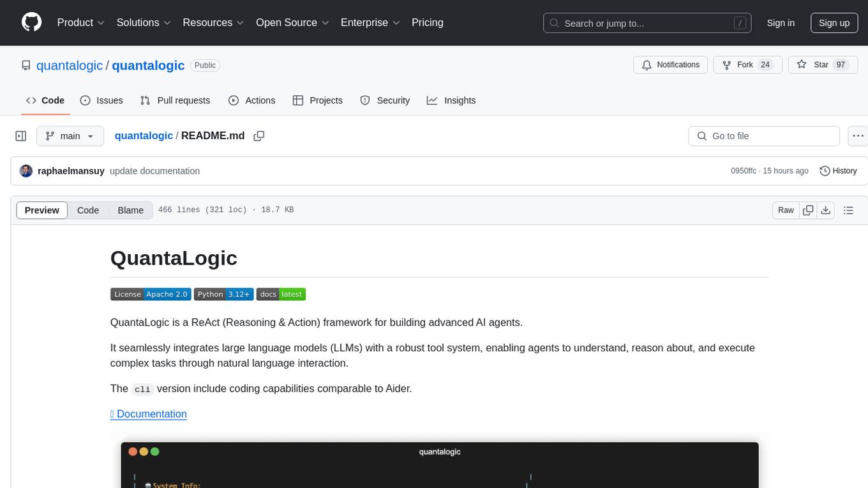Click the Sign up button

(834, 23)
